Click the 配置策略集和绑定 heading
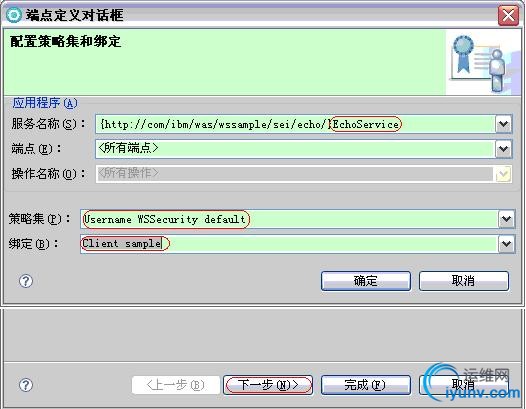The height and width of the screenshot is (409, 526). [65, 42]
